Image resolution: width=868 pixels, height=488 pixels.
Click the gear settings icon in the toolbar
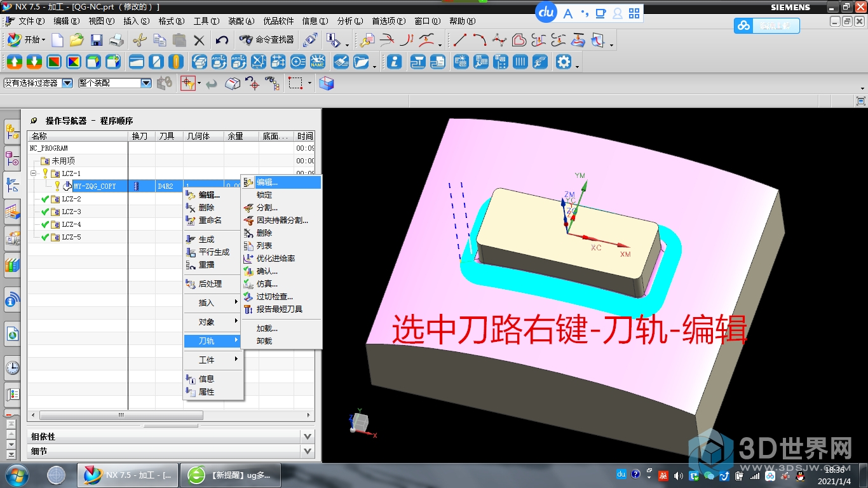point(564,62)
